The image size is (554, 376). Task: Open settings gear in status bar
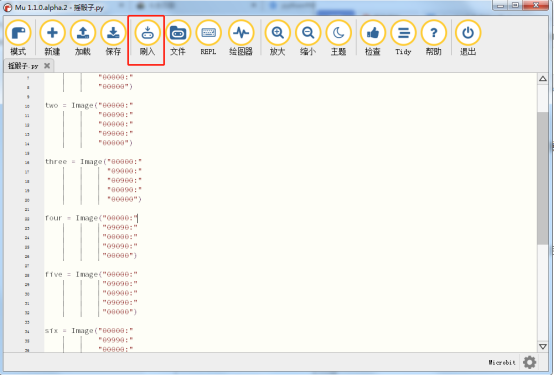[x=529, y=362]
